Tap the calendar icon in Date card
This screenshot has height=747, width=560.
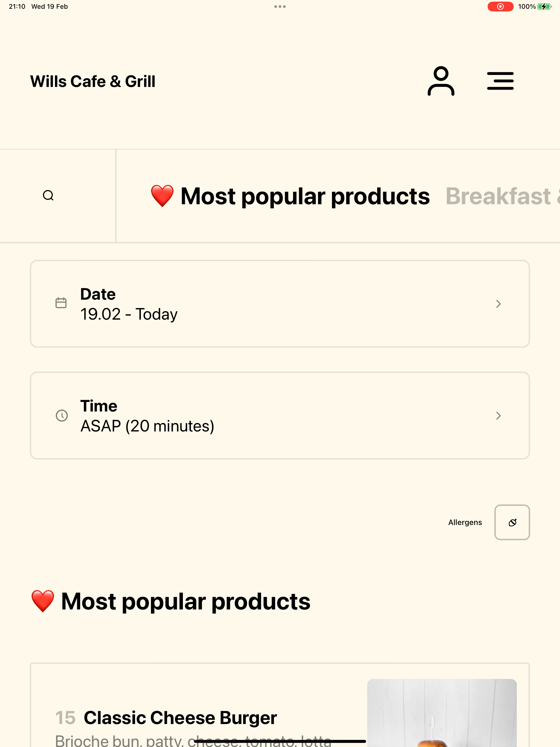pyautogui.click(x=61, y=303)
